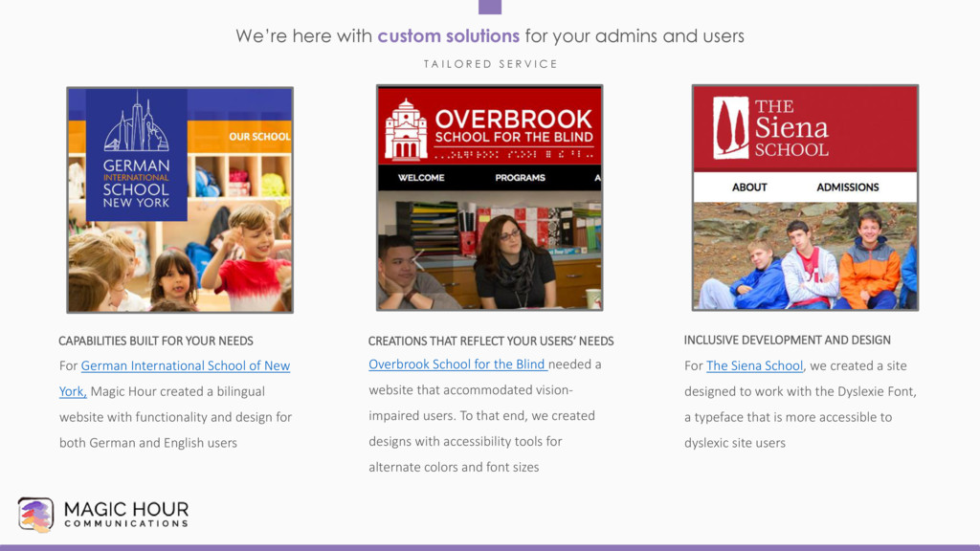Click 'MAGIC HOUR' company name text

coord(126,509)
